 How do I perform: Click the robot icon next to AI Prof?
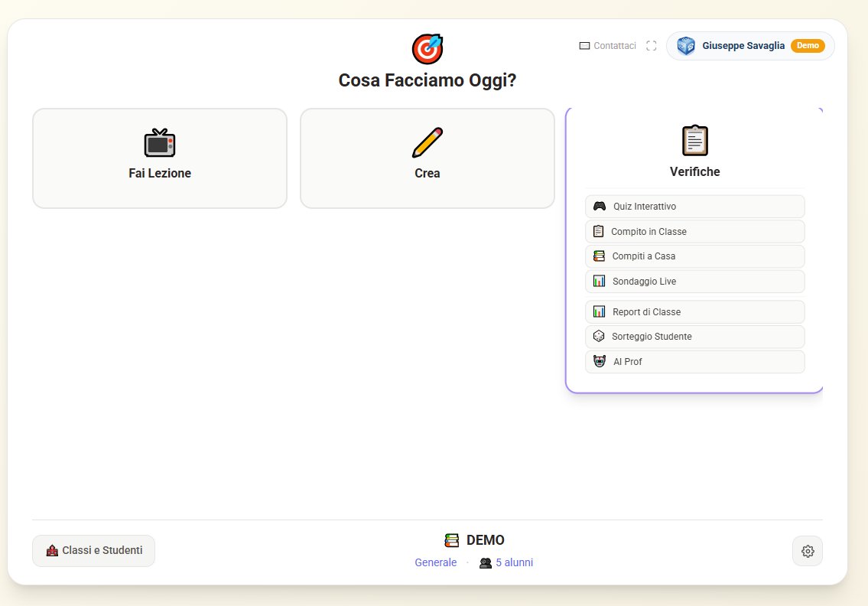(x=599, y=361)
